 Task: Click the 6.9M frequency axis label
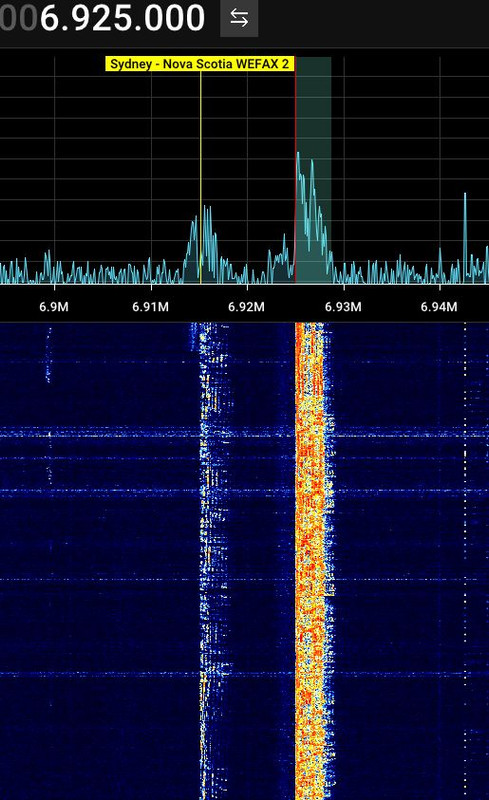point(54,307)
